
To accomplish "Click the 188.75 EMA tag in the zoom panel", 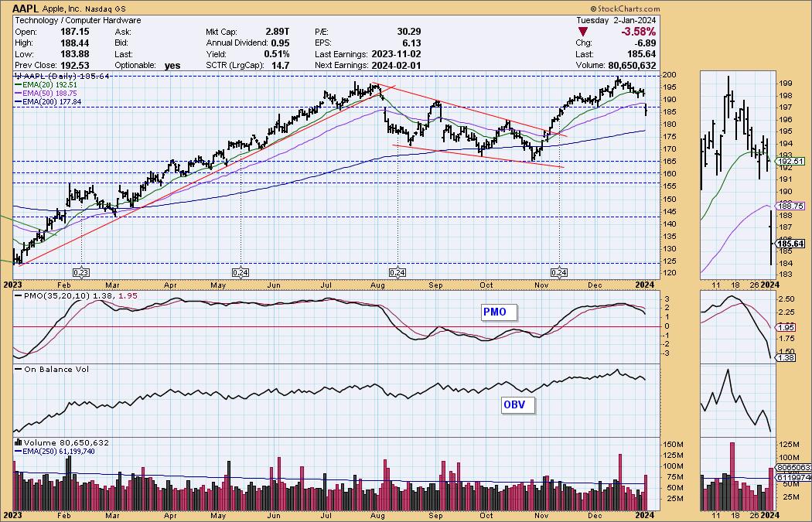I will pos(791,206).
